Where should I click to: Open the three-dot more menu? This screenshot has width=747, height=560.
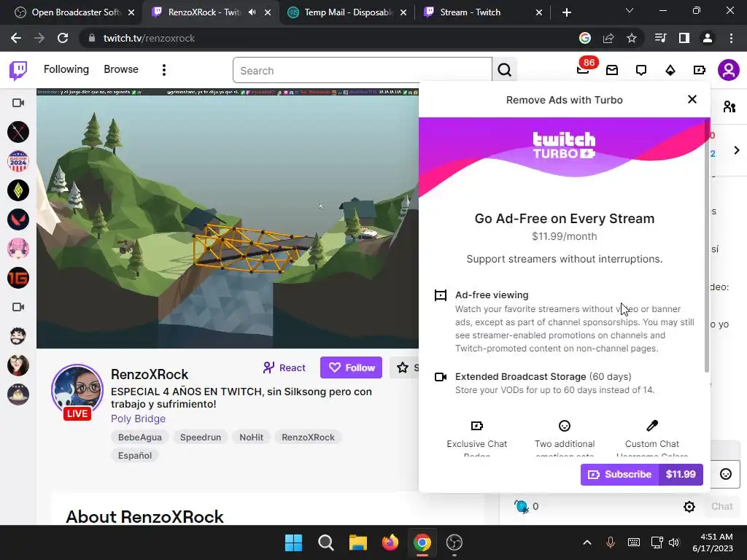tap(164, 70)
